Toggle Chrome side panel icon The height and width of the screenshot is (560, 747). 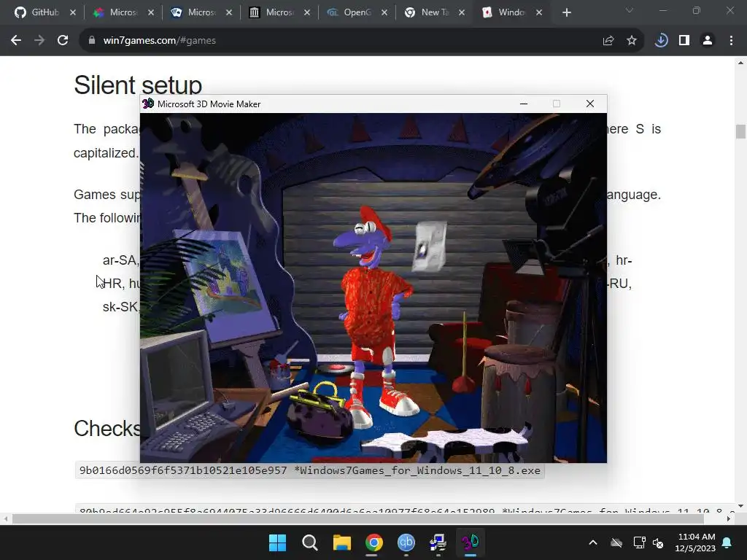[684, 41]
